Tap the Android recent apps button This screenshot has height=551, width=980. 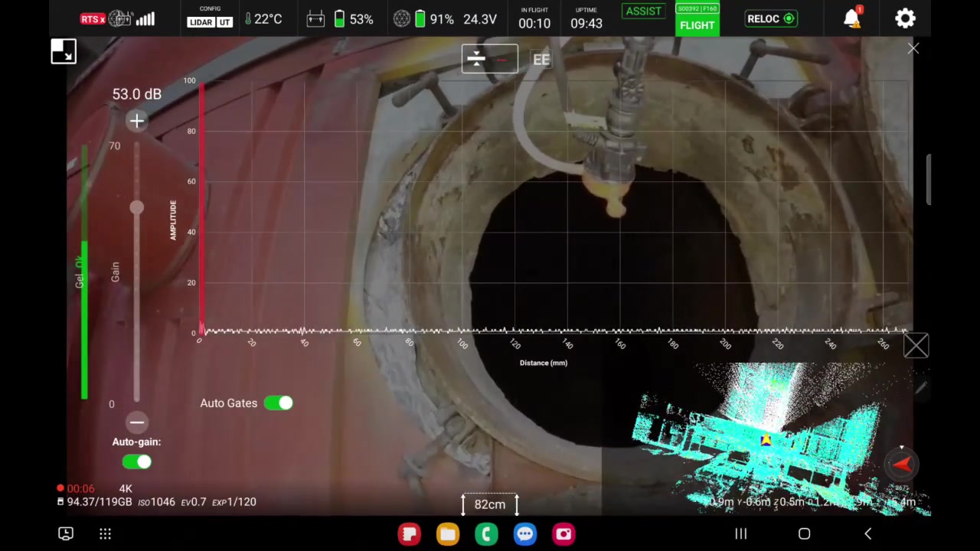(x=741, y=534)
